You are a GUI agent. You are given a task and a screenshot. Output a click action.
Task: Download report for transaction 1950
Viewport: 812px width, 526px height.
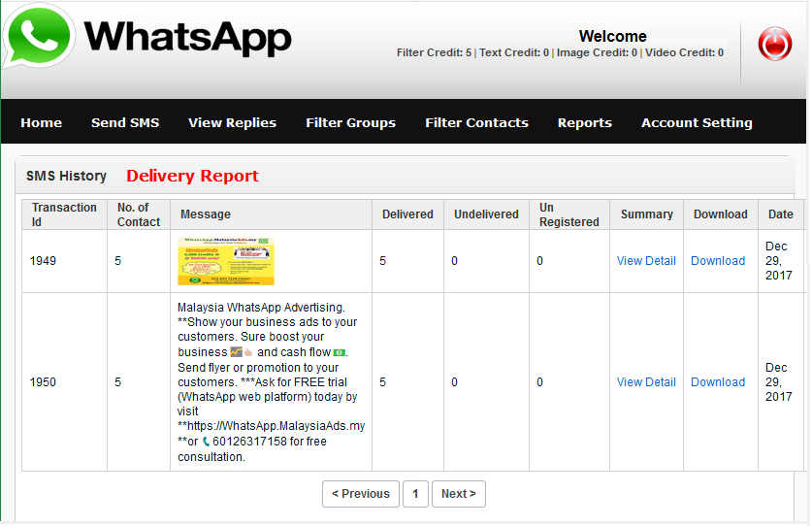[718, 382]
